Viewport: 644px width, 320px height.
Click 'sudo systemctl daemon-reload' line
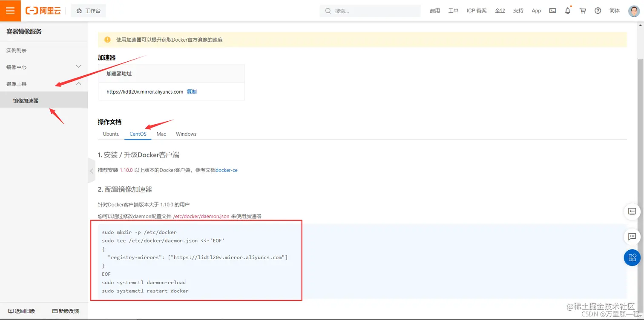coord(144,282)
